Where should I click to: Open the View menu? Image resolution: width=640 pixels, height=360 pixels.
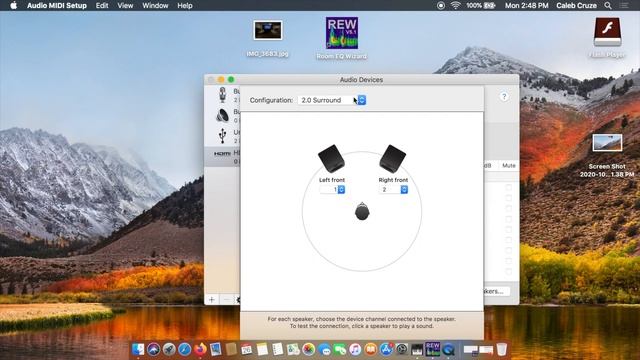tap(125, 6)
